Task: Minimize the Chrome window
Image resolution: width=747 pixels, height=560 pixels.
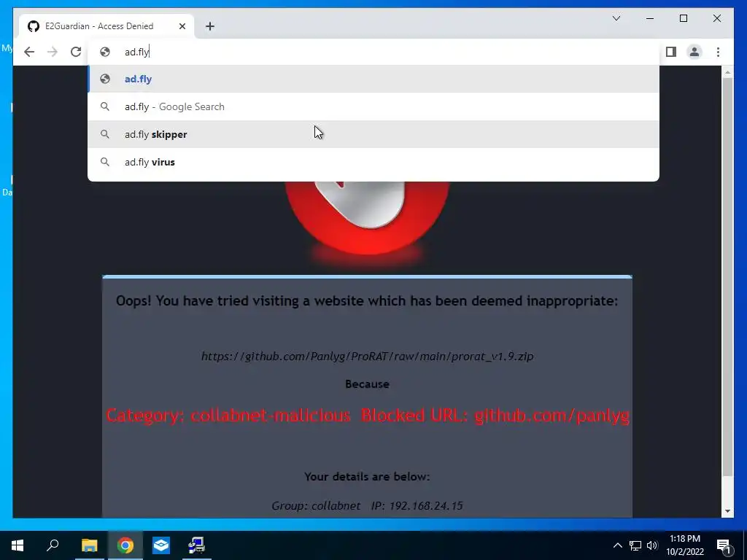Action: coord(650,18)
